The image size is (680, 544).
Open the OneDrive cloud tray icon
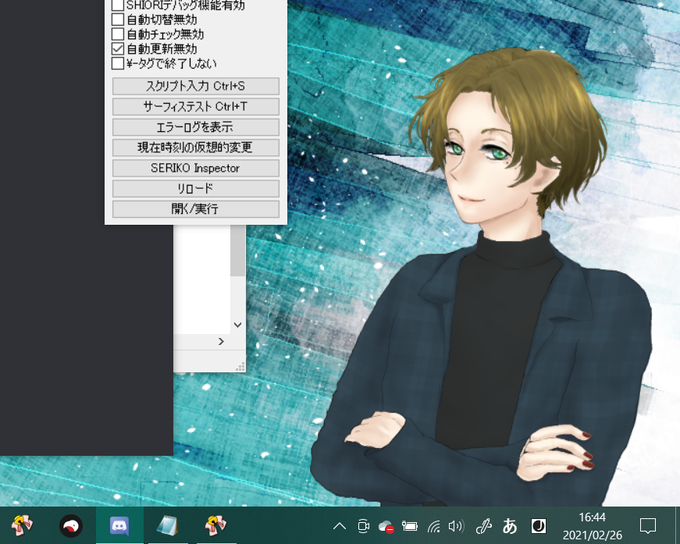pos(386,527)
